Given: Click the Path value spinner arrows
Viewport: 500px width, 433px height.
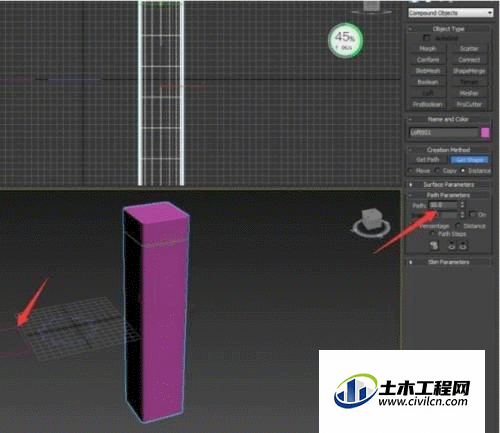Looking at the screenshot, I should click(x=462, y=204).
